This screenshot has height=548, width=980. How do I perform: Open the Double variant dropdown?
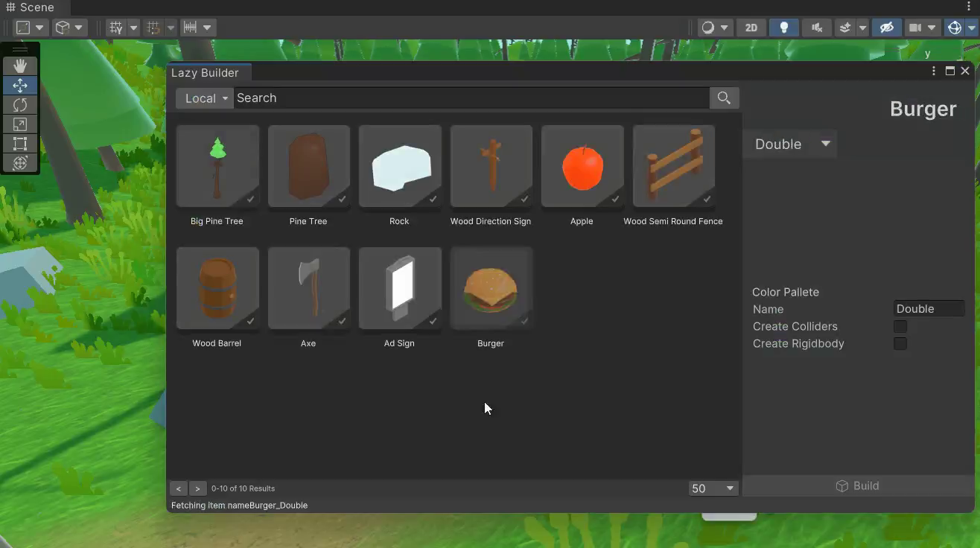(790, 144)
